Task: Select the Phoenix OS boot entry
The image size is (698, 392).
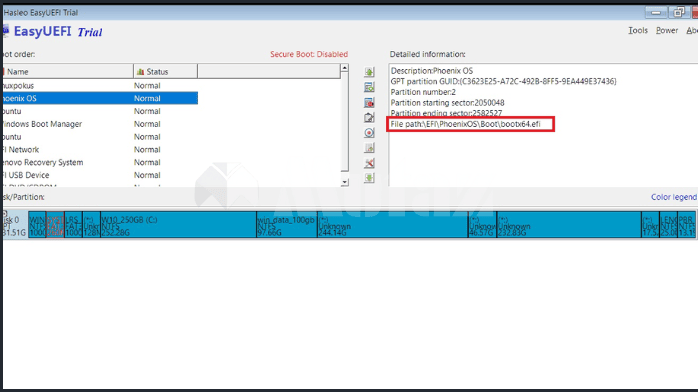Action: pos(100,98)
